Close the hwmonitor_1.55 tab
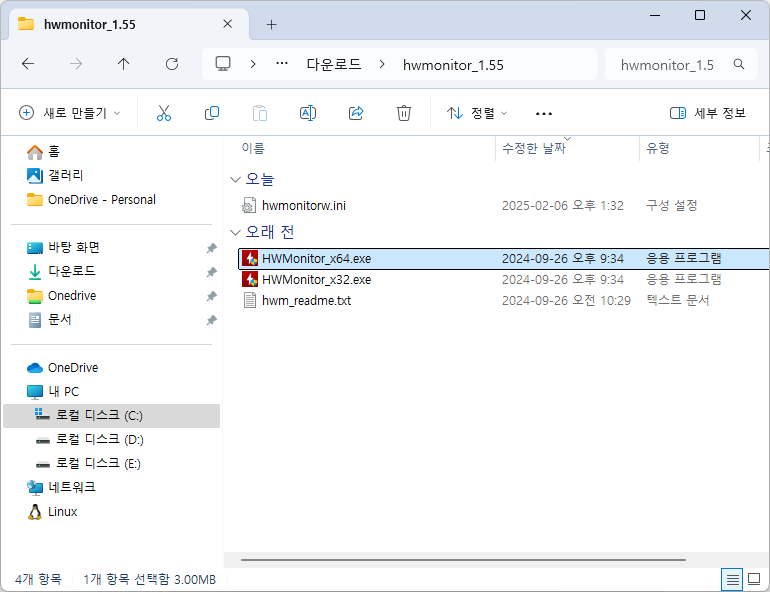770x592 pixels. pos(227,24)
